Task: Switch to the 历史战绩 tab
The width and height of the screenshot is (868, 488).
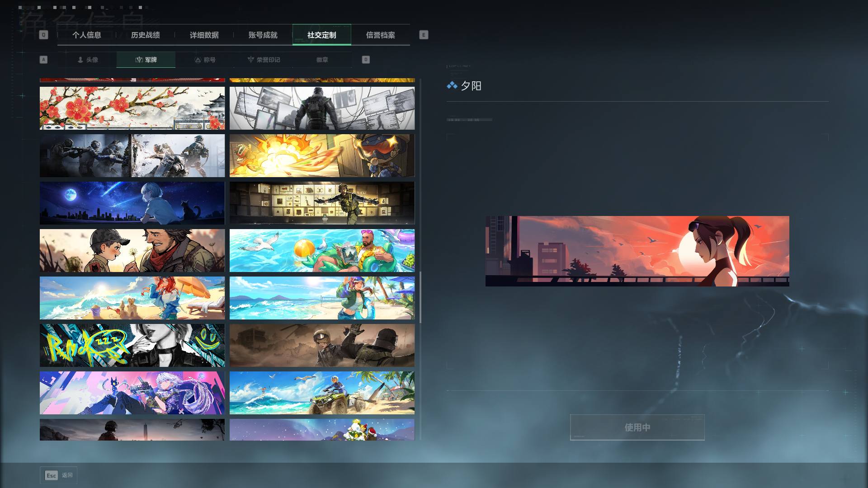Action: click(146, 35)
